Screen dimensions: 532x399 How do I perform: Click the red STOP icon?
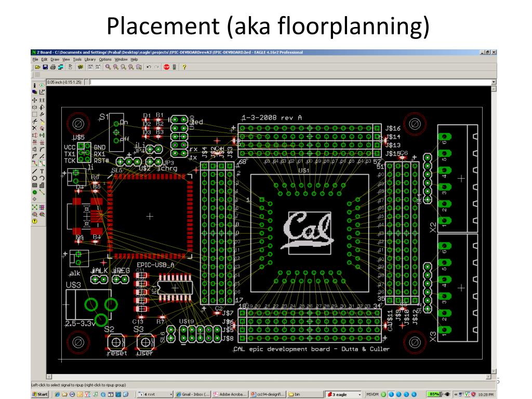167,67
